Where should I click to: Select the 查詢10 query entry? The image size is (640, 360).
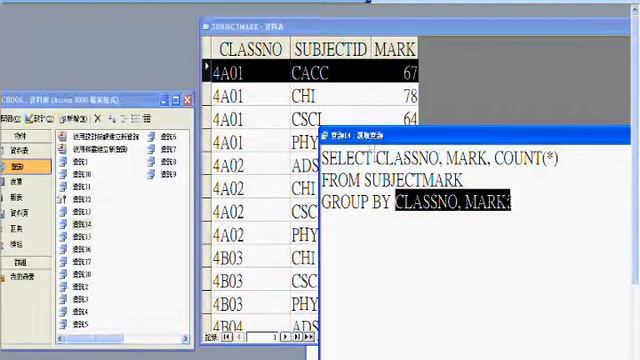(x=76, y=174)
